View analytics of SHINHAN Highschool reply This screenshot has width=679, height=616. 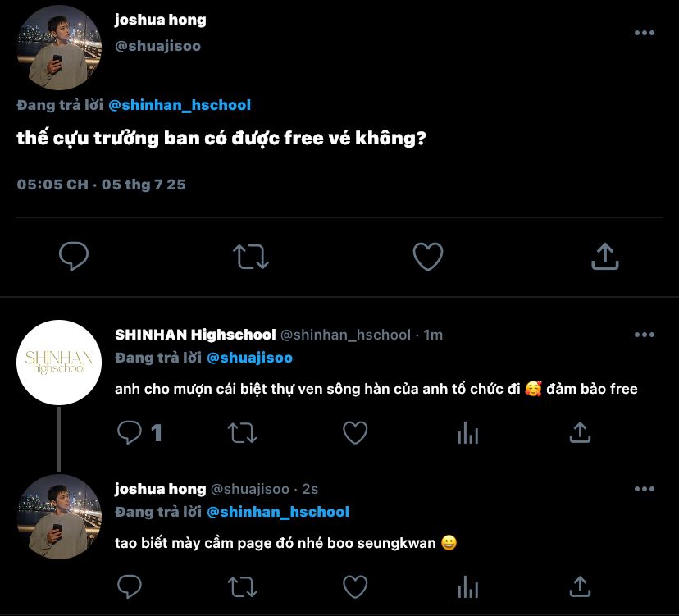tap(467, 432)
